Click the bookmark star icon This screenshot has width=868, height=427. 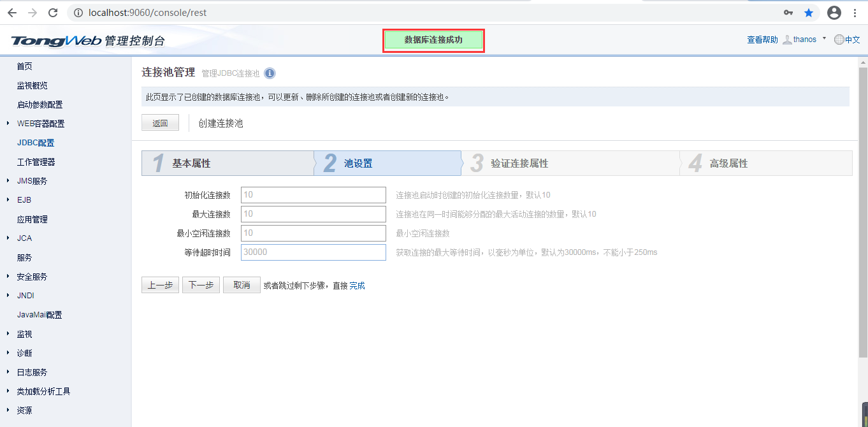[809, 13]
